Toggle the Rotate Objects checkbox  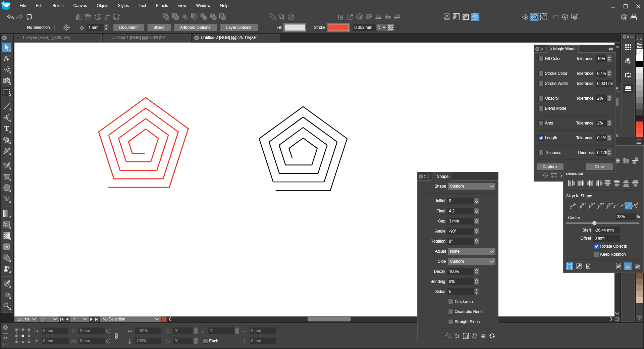[596, 246]
